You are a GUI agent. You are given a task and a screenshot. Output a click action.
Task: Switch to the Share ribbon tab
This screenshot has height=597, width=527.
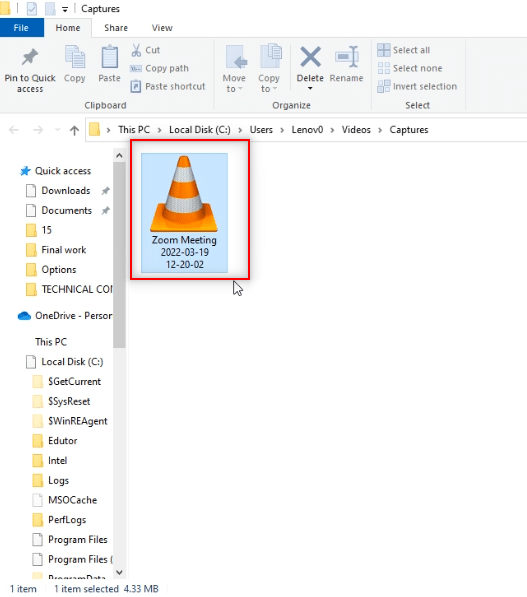tap(116, 28)
